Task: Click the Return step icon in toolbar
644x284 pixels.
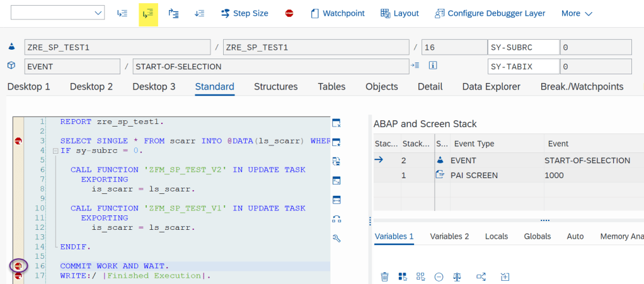Action: 174,13
